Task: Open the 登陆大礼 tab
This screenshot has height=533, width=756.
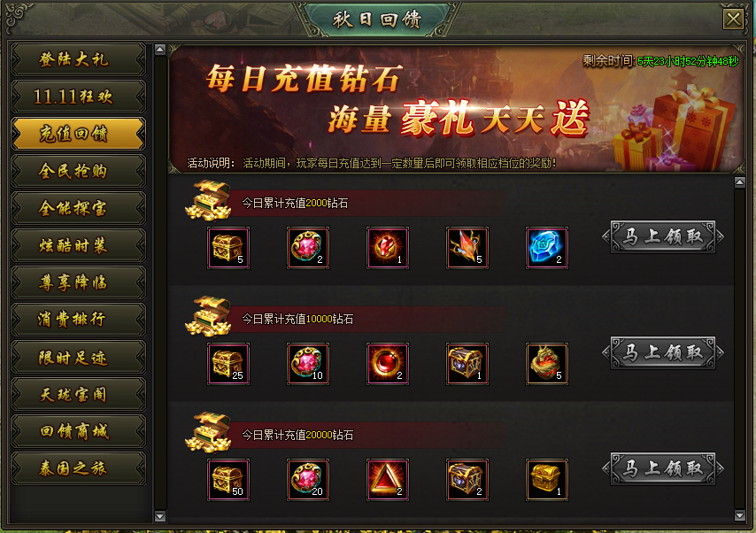Action: 78,59
